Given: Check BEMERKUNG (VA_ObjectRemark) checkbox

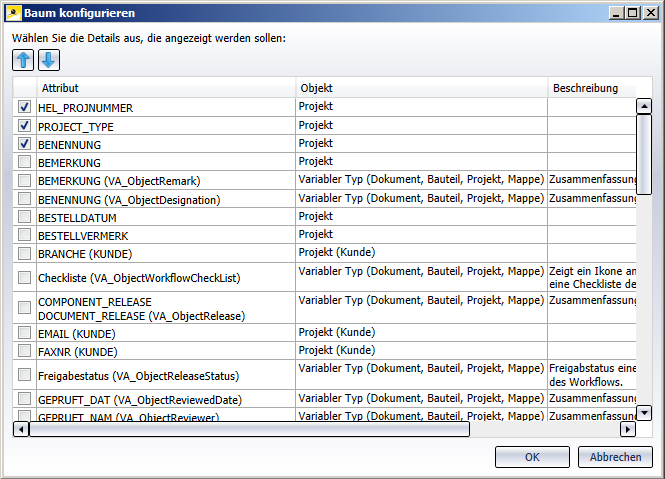Looking at the screenshot, I should click(24, 180).
